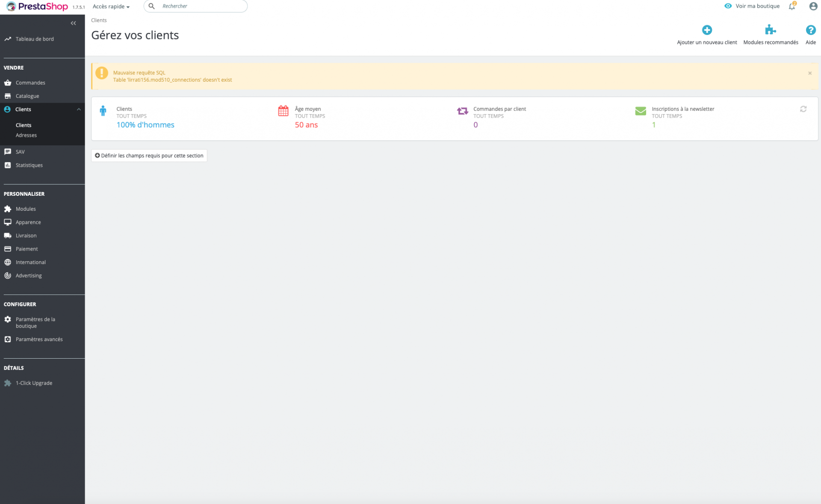821x504 pixels.
Task: Click the PrestaShop logo
Action: (37, 6)
